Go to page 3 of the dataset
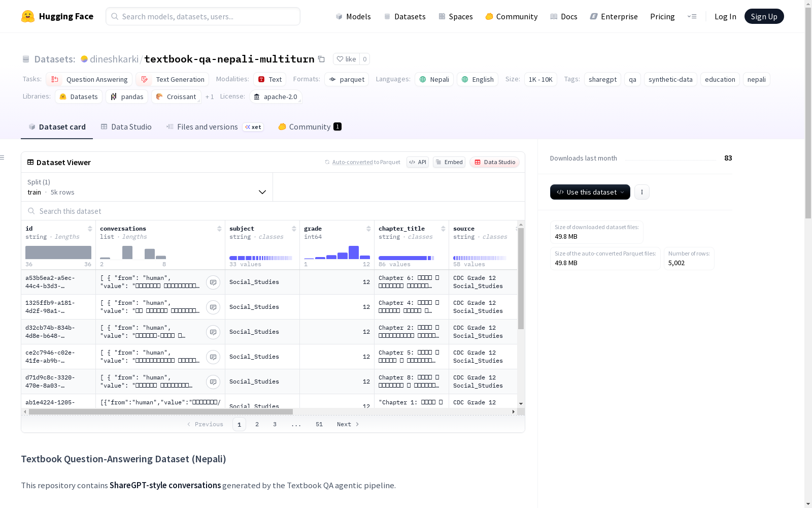 pos(275,424)
